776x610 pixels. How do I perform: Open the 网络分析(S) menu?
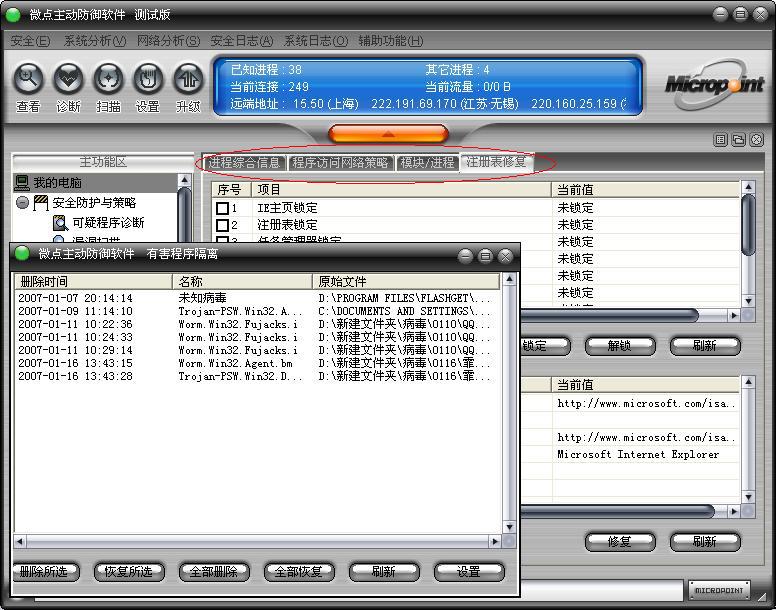coord(168,41)
